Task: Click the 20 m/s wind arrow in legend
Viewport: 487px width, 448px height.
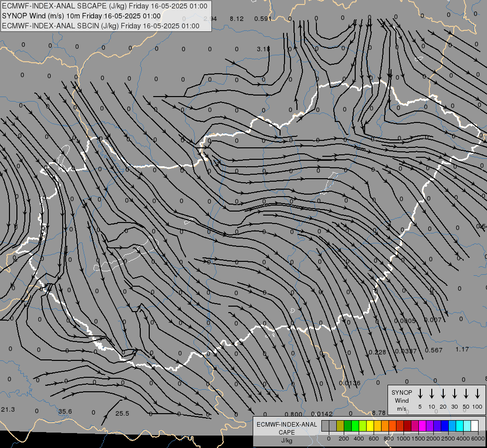Action: click(x=443, y=394)
